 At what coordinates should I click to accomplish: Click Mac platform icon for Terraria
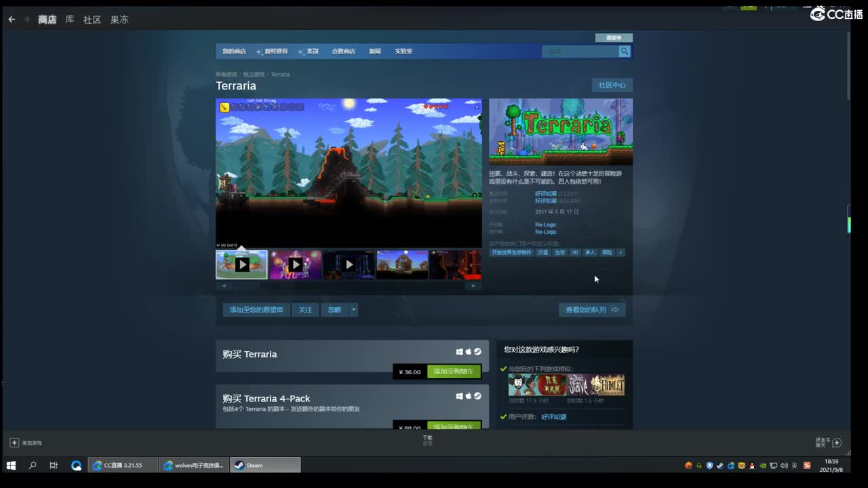468,352
